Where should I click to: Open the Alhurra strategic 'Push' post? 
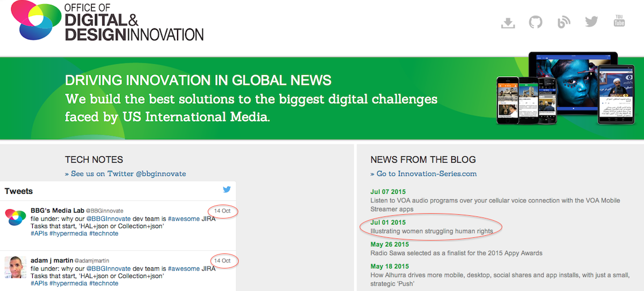pyautogui.click(x=500, y=279)
